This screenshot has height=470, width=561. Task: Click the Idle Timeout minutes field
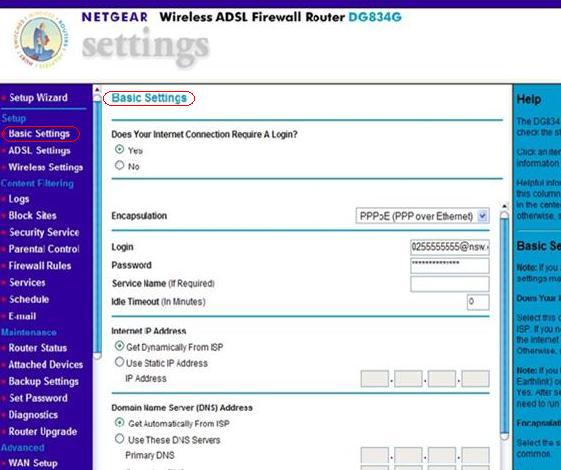pyautogui.click(x=478, y=302)
